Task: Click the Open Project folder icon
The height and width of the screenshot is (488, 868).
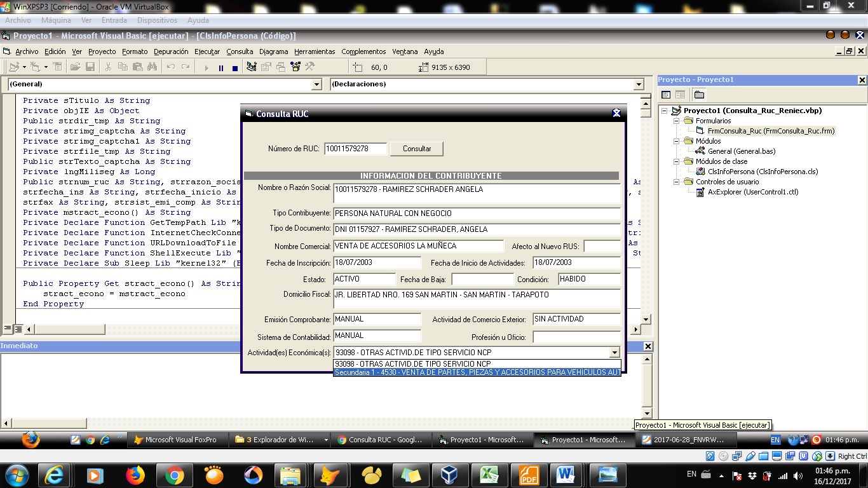Action: pyautogui.click(x=75, y=67)
